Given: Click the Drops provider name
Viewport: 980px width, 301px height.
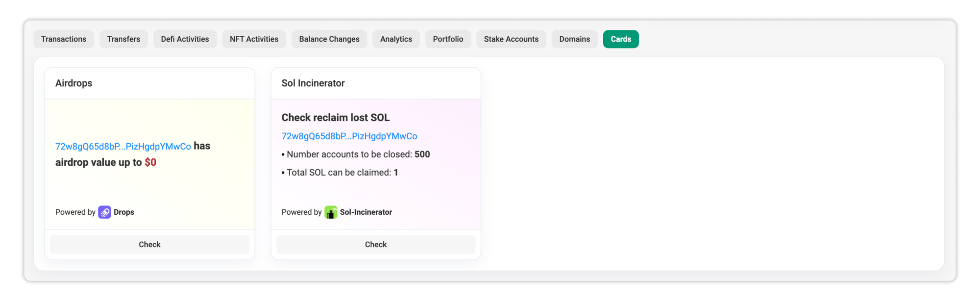Looking at the screenshot, I should (x=124, y=212).
